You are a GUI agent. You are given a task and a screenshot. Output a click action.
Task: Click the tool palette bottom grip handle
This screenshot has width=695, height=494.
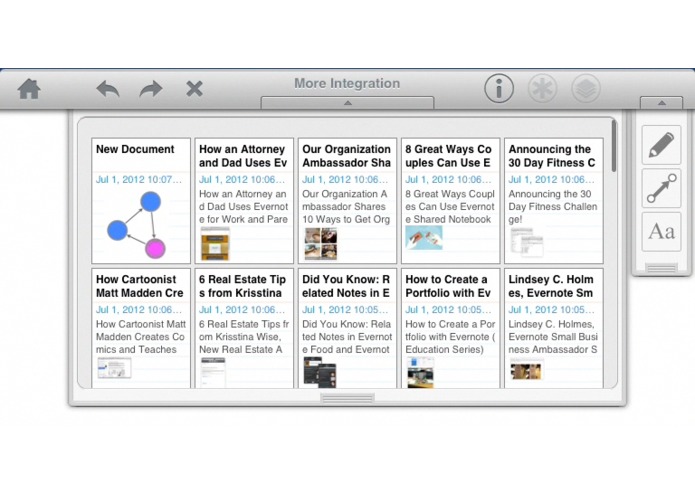pyautogui.click(x=661, y=268)
